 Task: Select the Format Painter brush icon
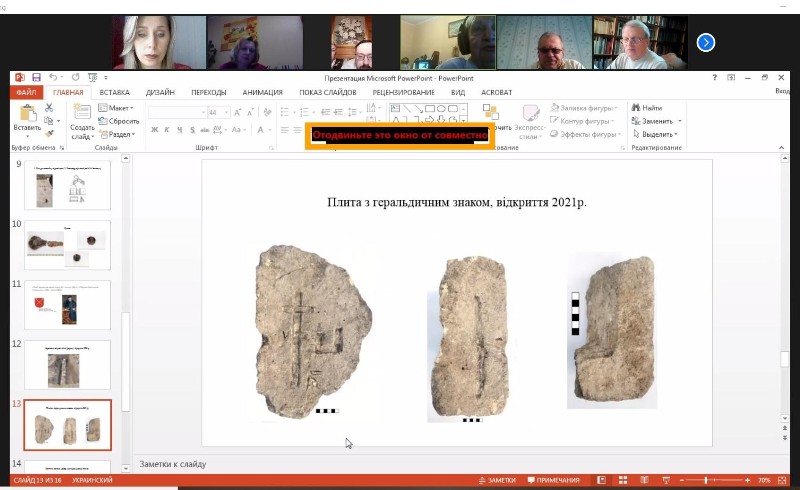click(49, 134)
